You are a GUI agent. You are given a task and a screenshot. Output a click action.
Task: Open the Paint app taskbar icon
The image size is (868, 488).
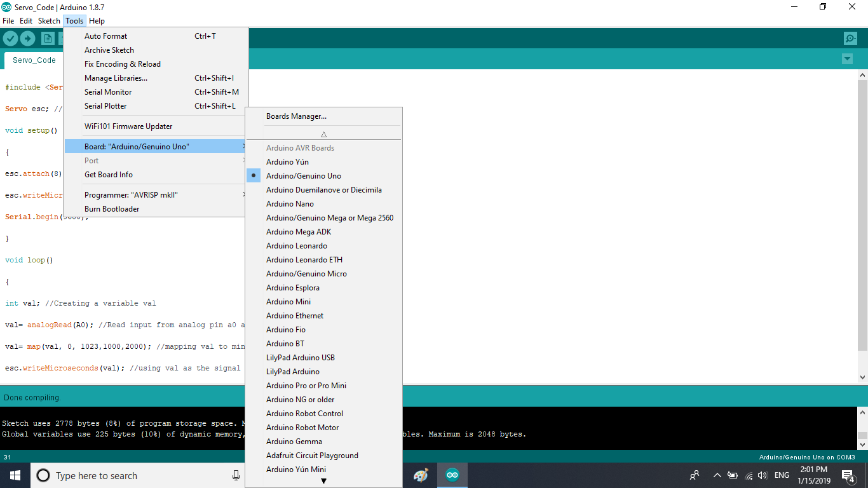[421, 475]
